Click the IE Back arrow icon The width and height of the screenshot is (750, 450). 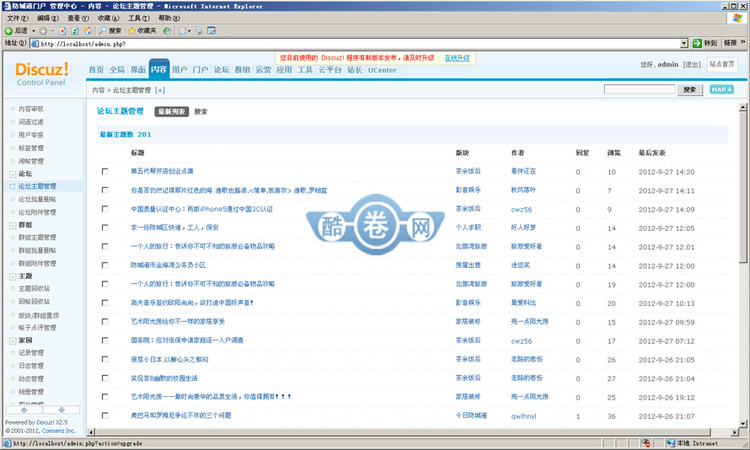(x=10, y=31)
